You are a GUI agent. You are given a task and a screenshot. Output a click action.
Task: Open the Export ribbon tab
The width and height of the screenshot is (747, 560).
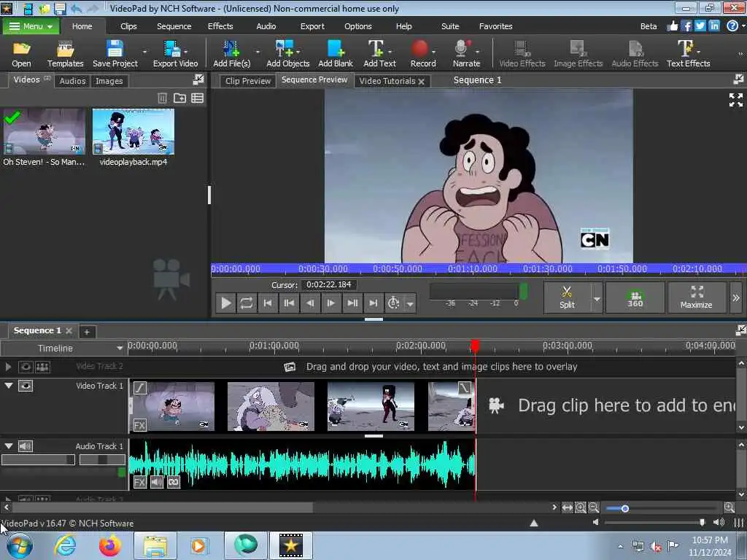coord(312,26)
